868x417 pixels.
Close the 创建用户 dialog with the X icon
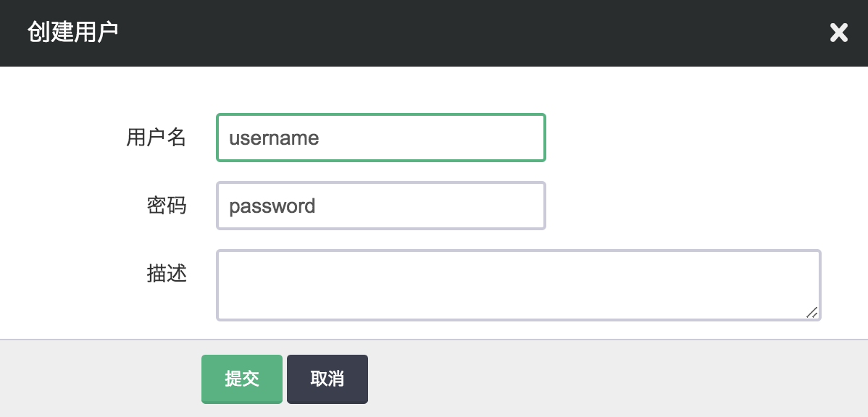click(x=838, y=33)
